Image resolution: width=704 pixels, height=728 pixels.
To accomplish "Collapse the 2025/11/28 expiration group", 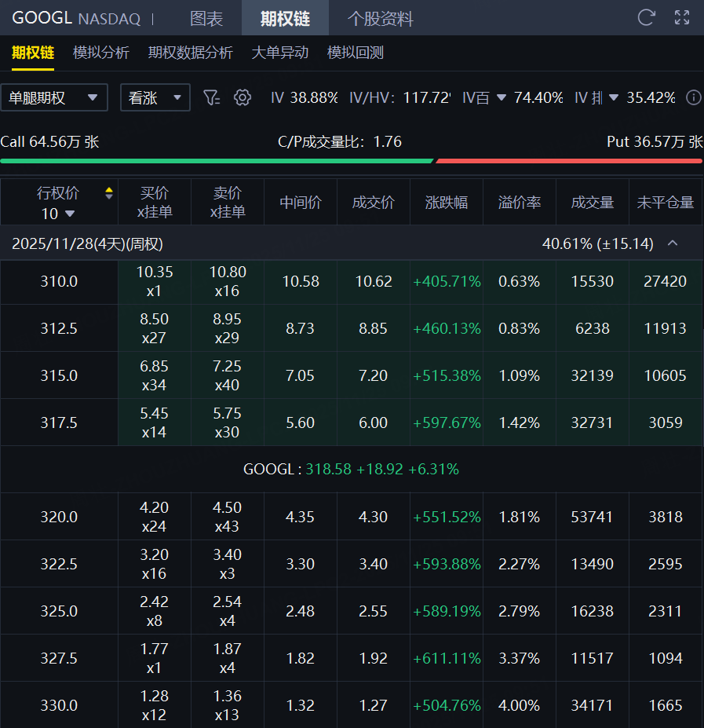I will tap(673, 243).
